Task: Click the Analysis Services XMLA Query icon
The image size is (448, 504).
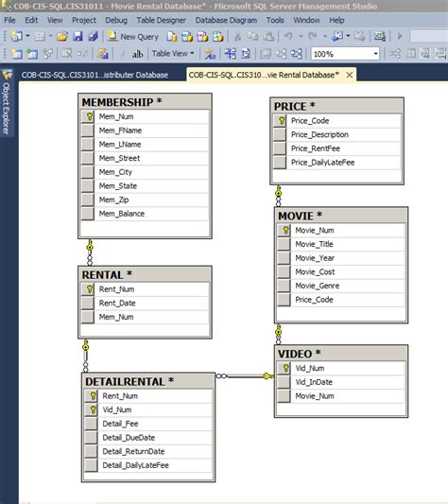Action: click(218, 37)
